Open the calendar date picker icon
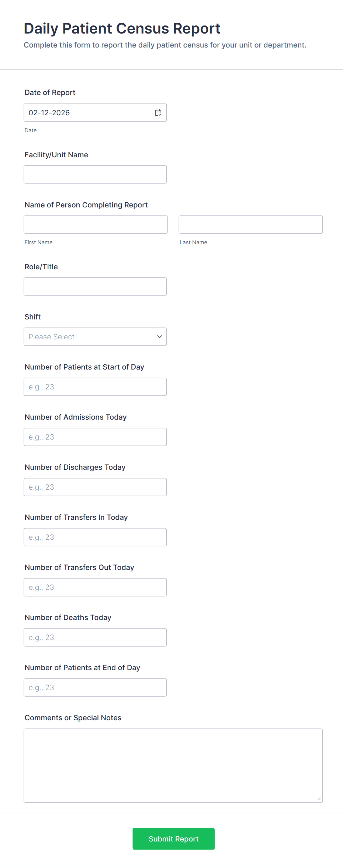Image resolution: width=343 pixels, height=868 pixels. [158, 113]
